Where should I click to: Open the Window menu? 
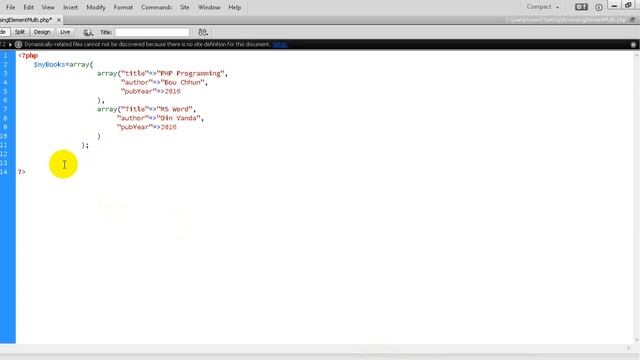tap(209, 7)
